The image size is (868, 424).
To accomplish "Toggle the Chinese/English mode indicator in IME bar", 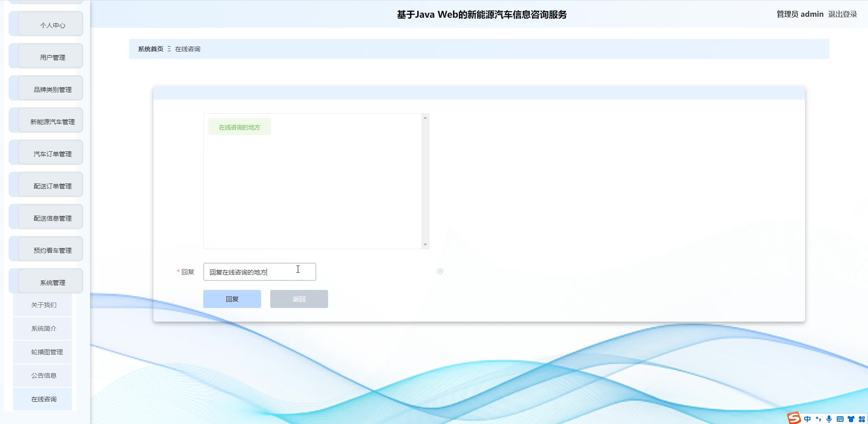I will point(807,419).
